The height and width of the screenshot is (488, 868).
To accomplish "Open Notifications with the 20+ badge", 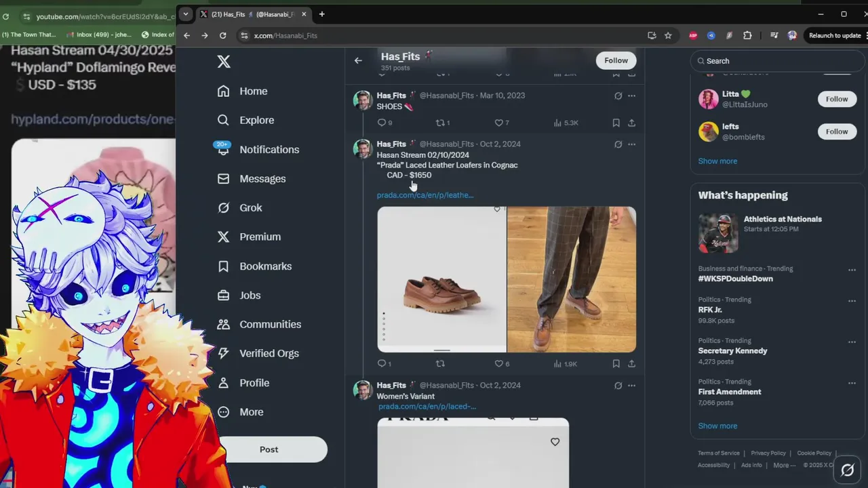I will coord(258,150).
